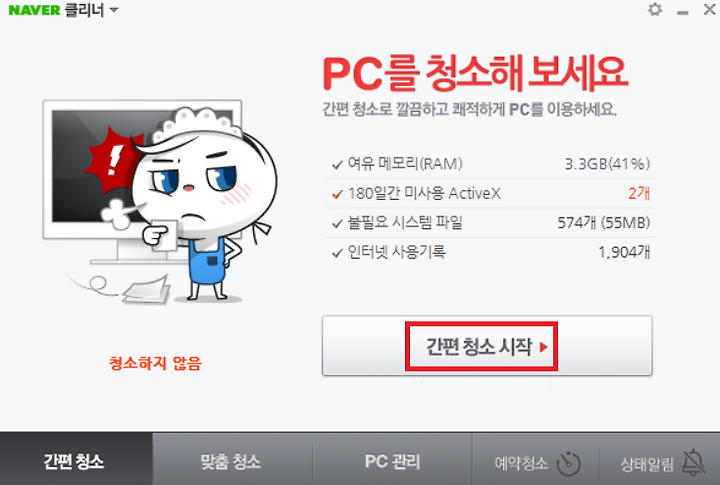Click the NAVER logo in title bar
The image size is (720, 485).
[x=34, y=10]
